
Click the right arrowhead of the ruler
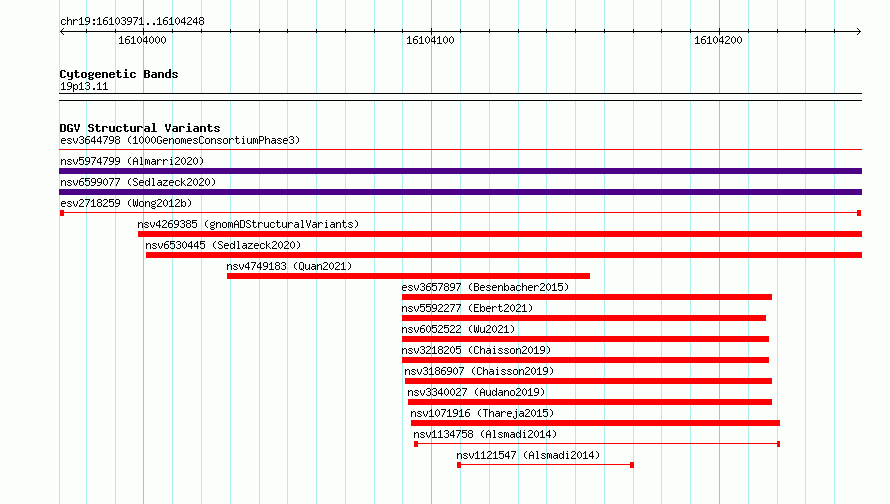859,31
